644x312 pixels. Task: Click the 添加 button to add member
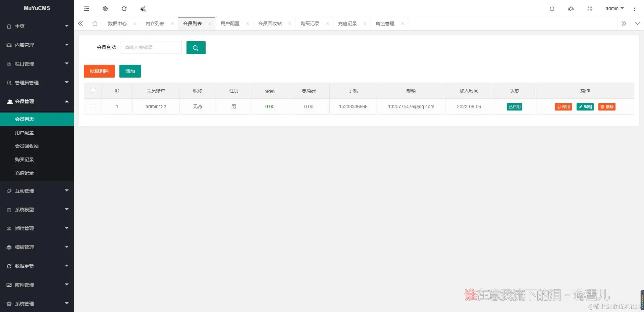130,71
